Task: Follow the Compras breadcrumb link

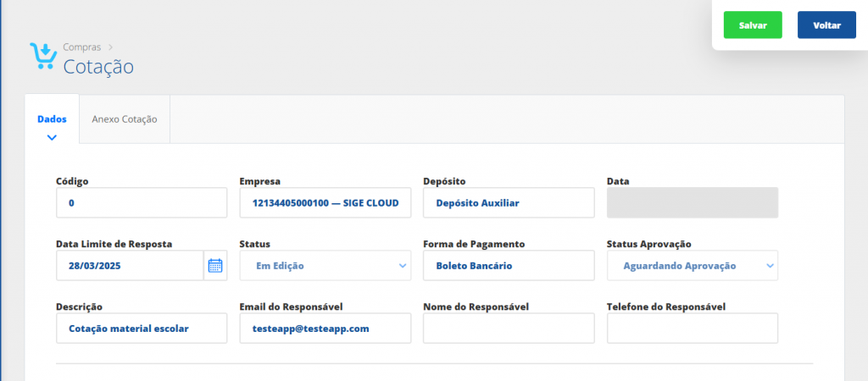Action: point(81,47)
